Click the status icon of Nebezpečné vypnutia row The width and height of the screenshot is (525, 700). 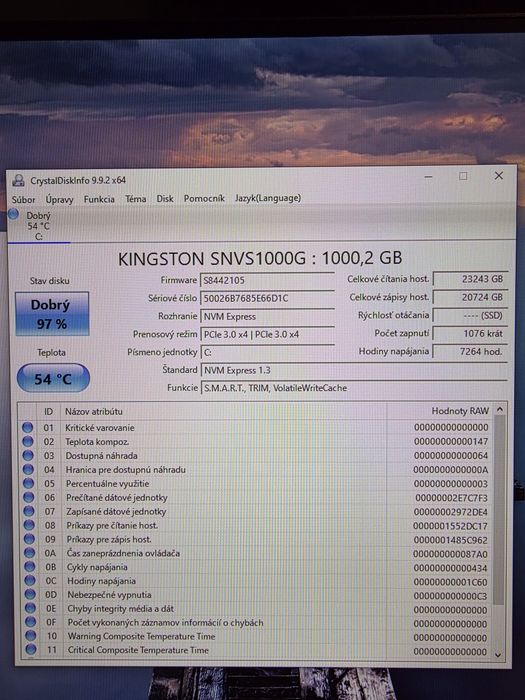30,594
